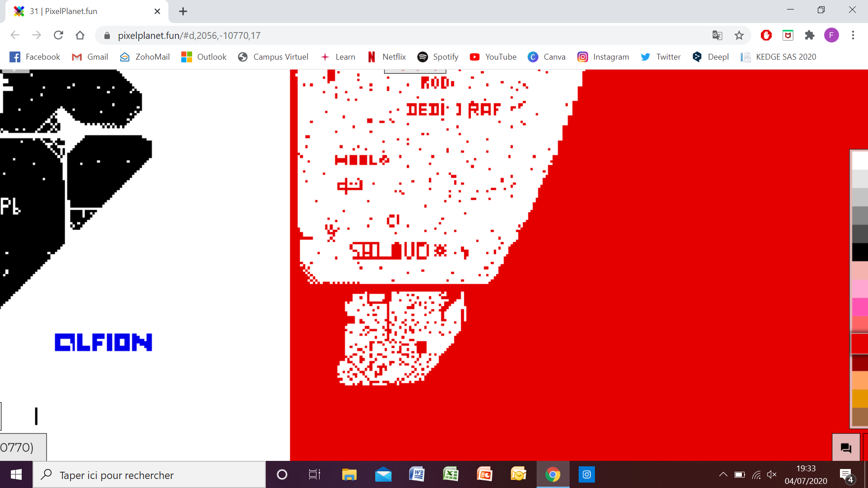The width and height of the screenshot is (868, 488).
Task: Click the Google Translate icon in address bar
Action: point(717,35)
